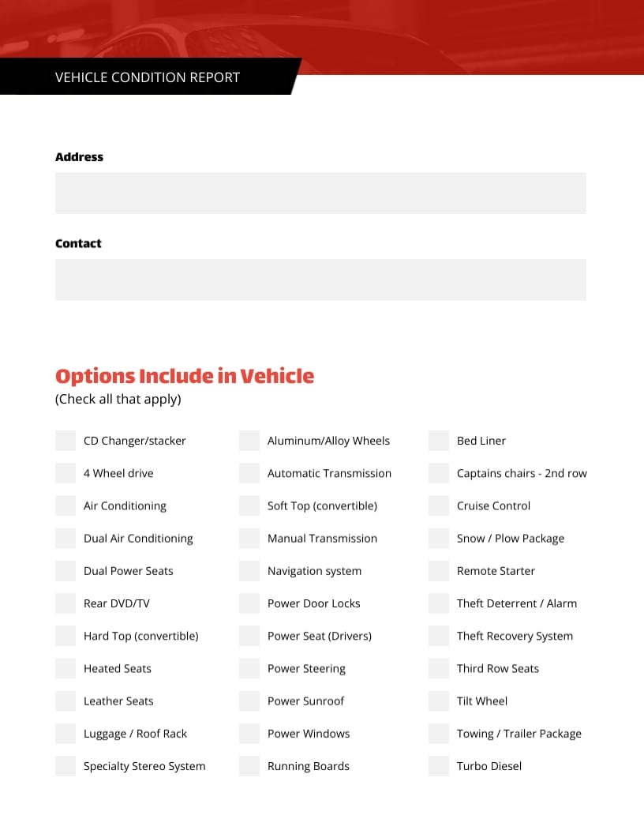Click the Contact input field
The image size is (644, 834).
tap(320, 280)
